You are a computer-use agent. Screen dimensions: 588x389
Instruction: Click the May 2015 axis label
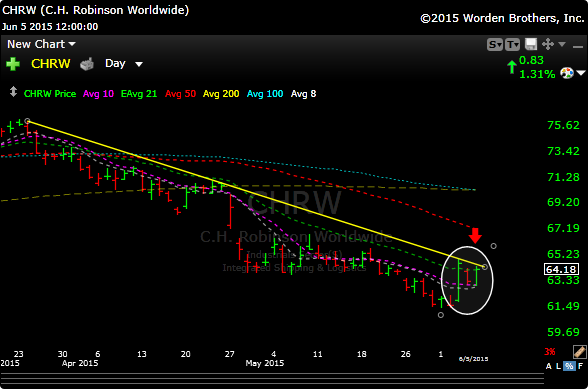[x=265, y=363]
